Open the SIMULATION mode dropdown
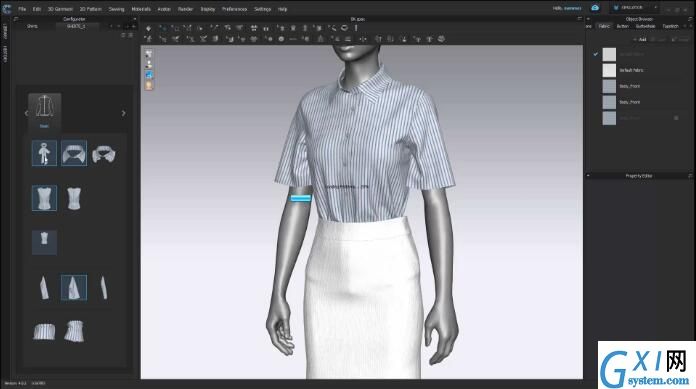696x389 pixels. coord(634,8)
